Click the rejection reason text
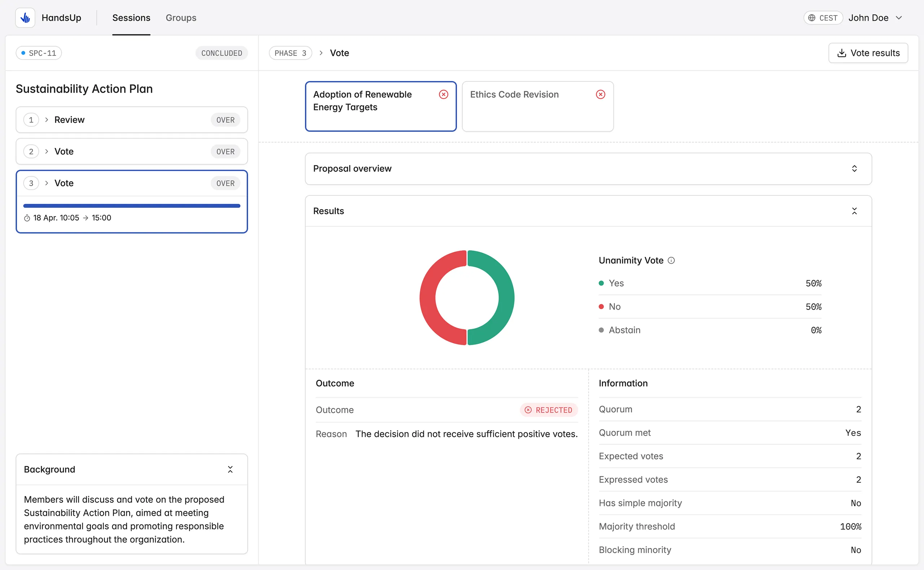Viewport: 924px width, 570px height. tap(466, 434)
